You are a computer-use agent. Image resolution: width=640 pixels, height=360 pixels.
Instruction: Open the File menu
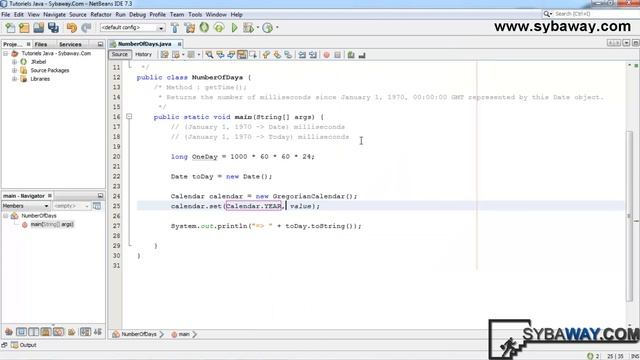[x=6, y=14]
